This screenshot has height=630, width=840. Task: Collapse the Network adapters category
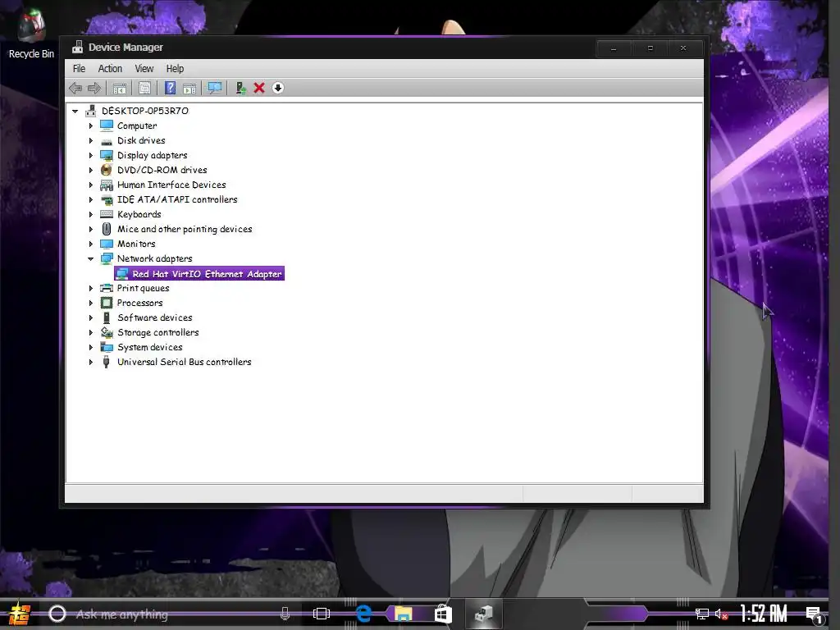coord(90,258)
